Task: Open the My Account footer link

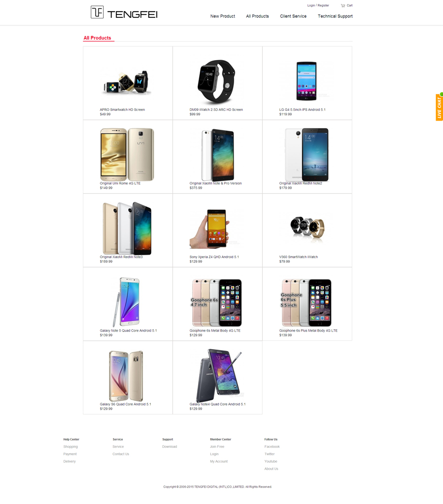Action: click(219, 461)
